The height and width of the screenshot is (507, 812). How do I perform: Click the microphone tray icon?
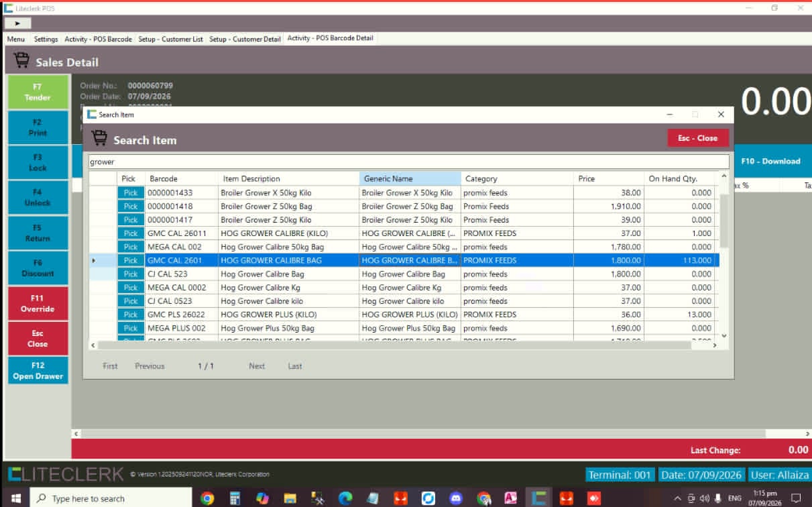point(718,498)
